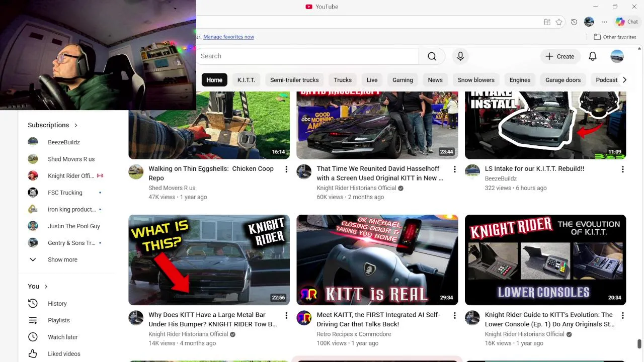Open browser history clock icon
Image resolution: width=644 pixels, height=362 pixels.
[574, 22]
